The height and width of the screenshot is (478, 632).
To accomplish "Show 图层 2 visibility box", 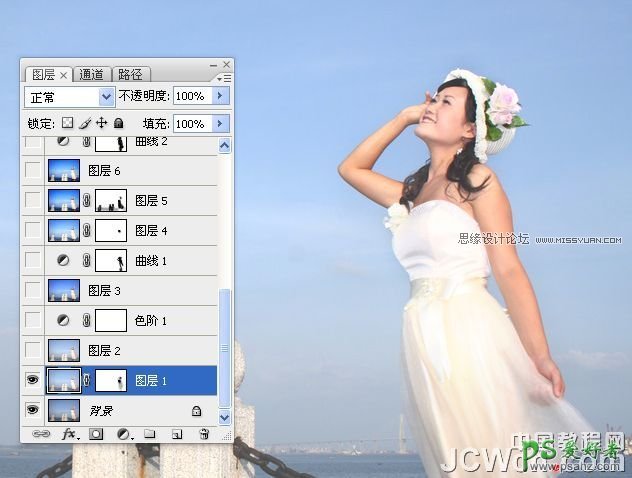I will click(33, 350).
